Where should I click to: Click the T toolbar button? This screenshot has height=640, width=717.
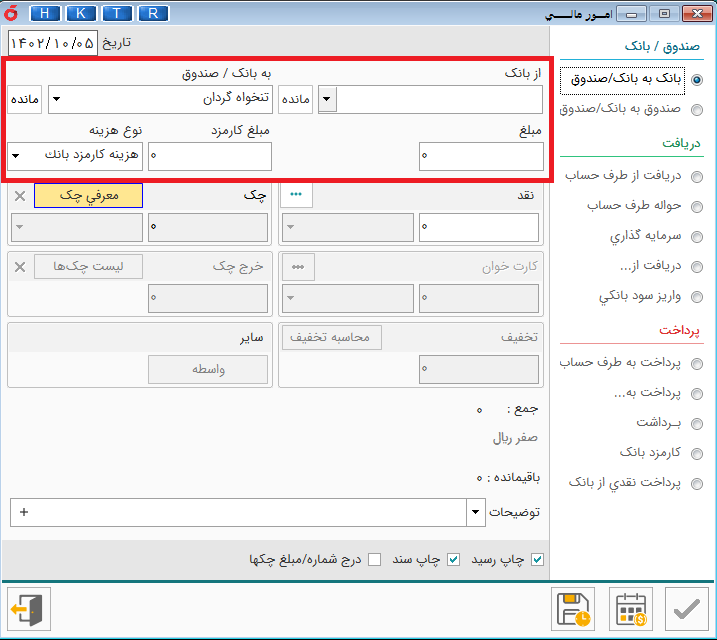click(117, 13)
